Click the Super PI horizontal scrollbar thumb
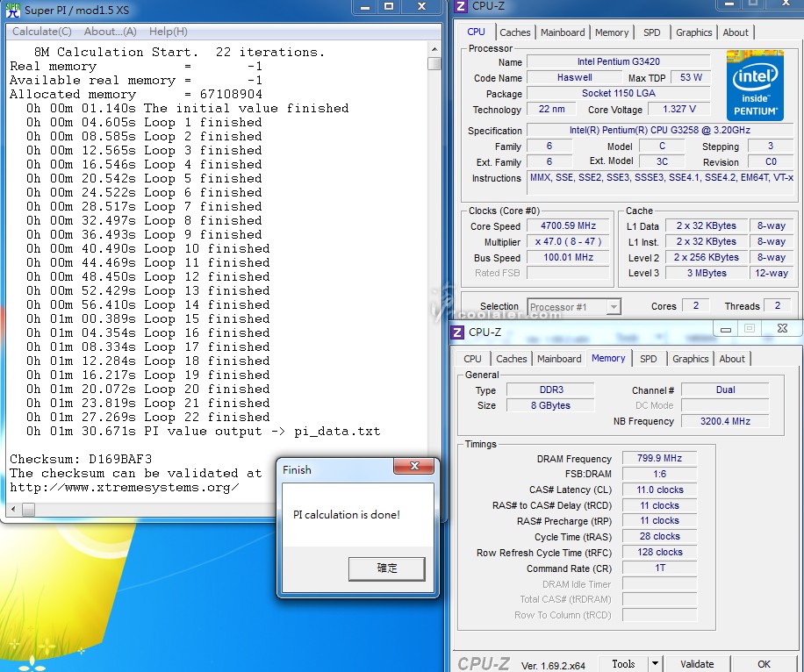 tap(29, 509)
